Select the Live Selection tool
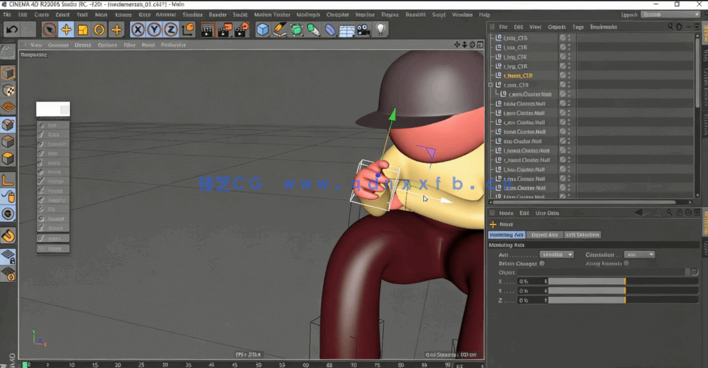The image size is (708, 368). coord(49,30)
